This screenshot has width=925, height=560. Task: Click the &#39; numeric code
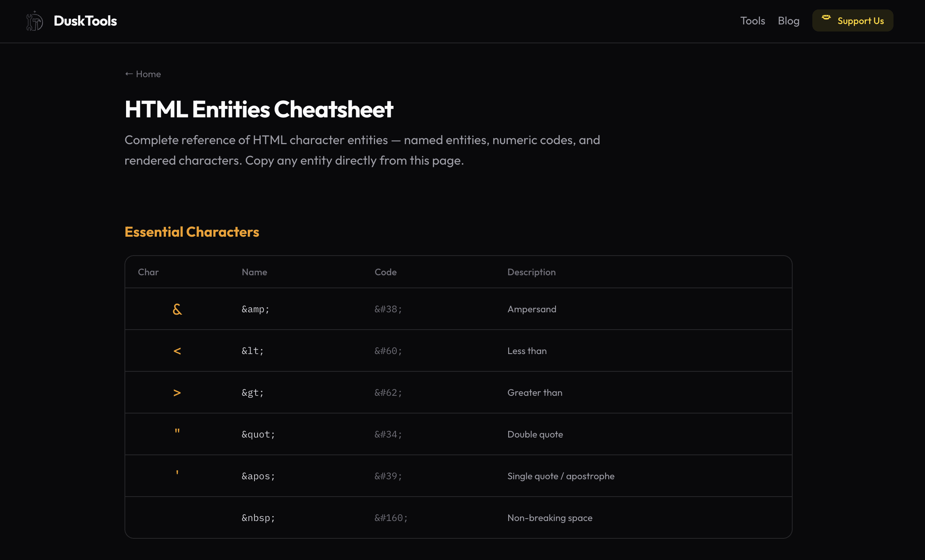click(388, 476)
